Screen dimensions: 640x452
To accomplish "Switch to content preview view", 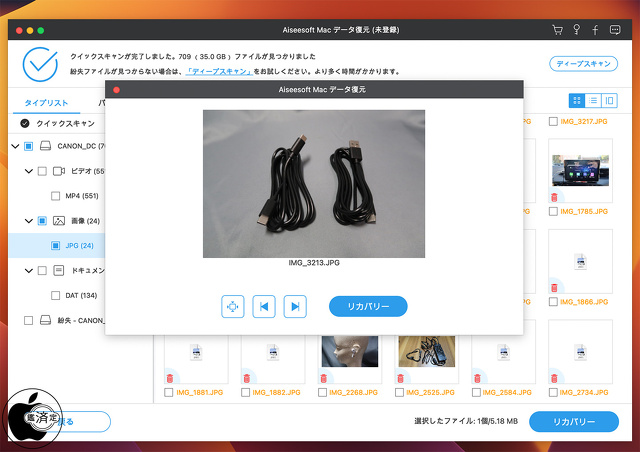I will [x=609, y=100].
